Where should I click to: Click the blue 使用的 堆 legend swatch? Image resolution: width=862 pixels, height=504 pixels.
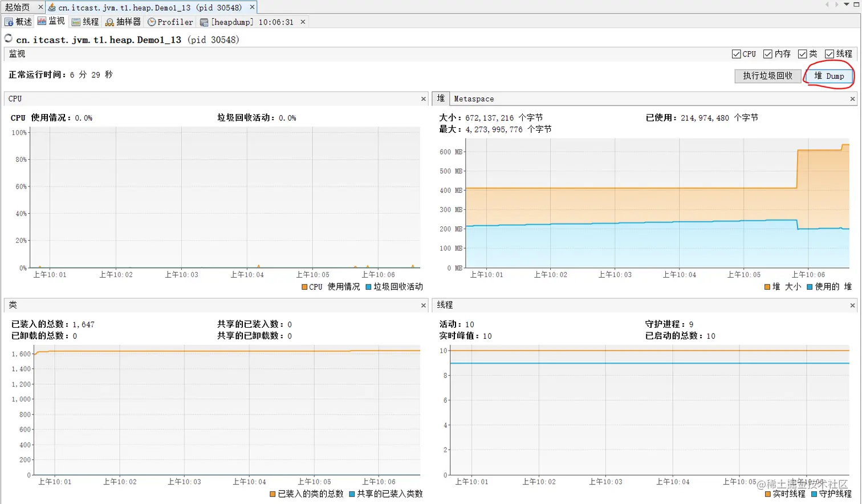(810, 287)
